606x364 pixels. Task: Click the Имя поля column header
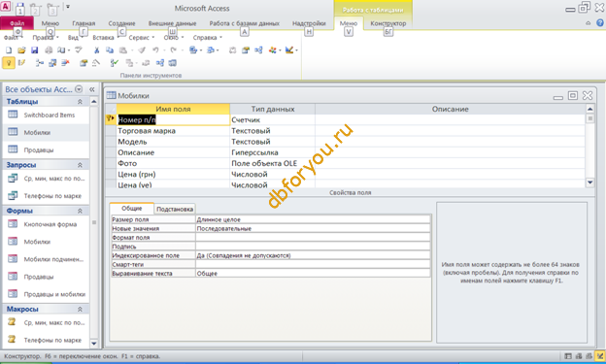pos(173,109)
